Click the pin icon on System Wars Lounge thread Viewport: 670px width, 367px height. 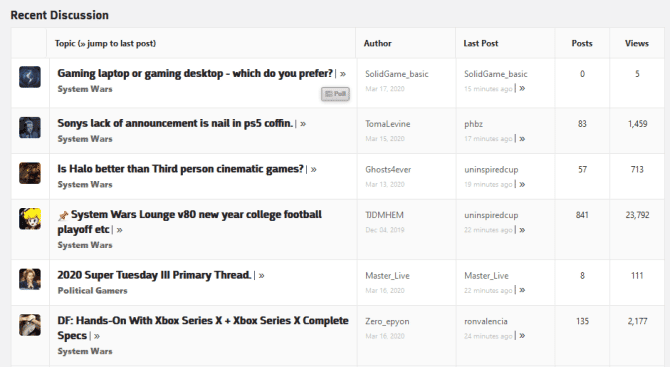pyautogui.click(x=63, y=215)
